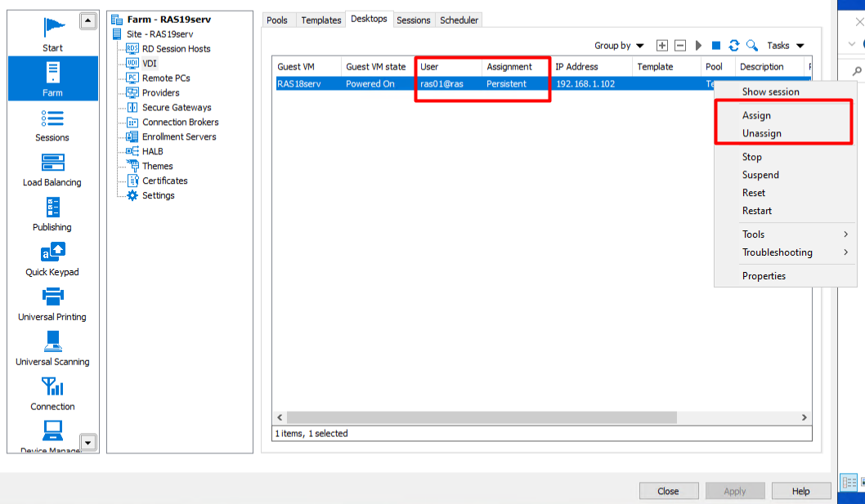Screen dimensions: 865x504
Task: Go to Universal Printing category
Action: (x=52, y=303)
